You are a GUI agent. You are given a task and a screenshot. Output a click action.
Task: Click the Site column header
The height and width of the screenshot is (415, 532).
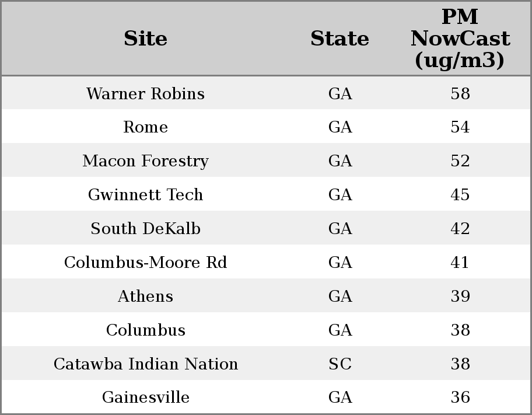pyautogui.click(x=145, y=39)
